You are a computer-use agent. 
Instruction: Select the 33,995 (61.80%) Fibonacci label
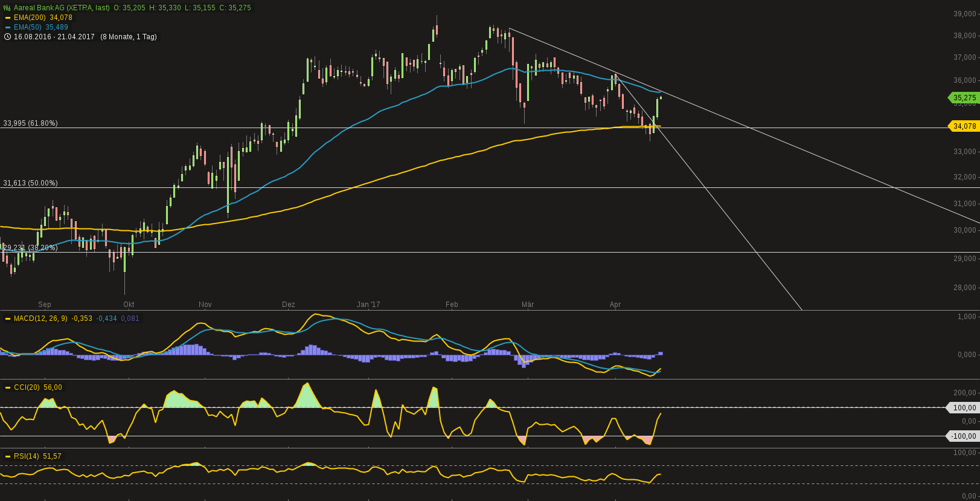[x=31, y=123]
